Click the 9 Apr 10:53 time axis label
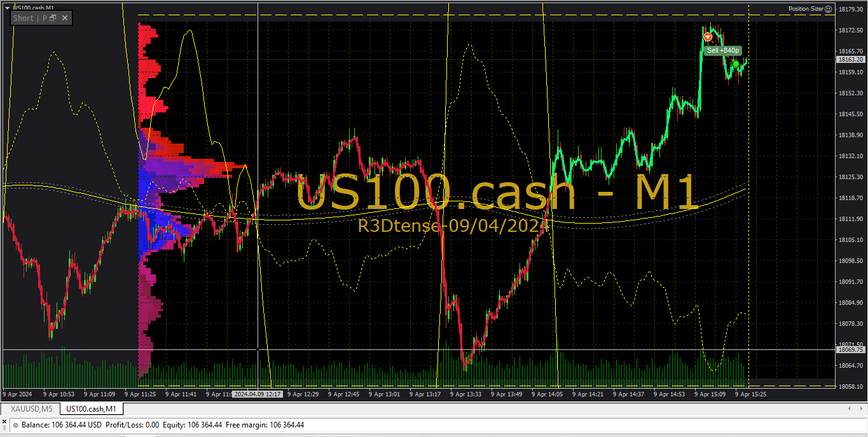 point(59,394)
